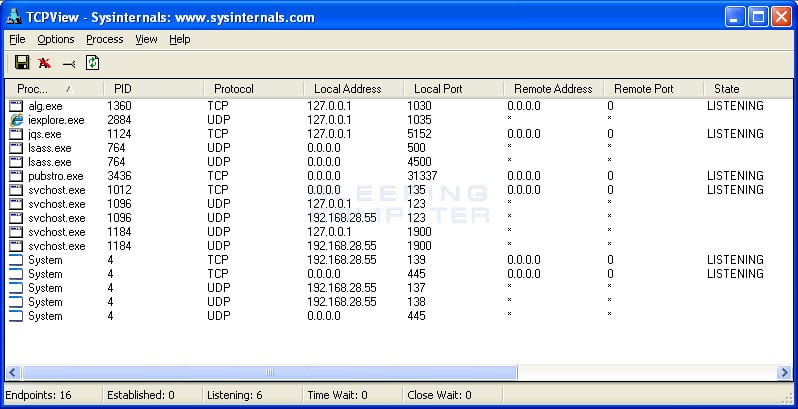The width and height of the screenshot is (798, 409).
Task: Click LISTENING state in alg.exe row
Action: pyautogui.click(x=735, y=106)
